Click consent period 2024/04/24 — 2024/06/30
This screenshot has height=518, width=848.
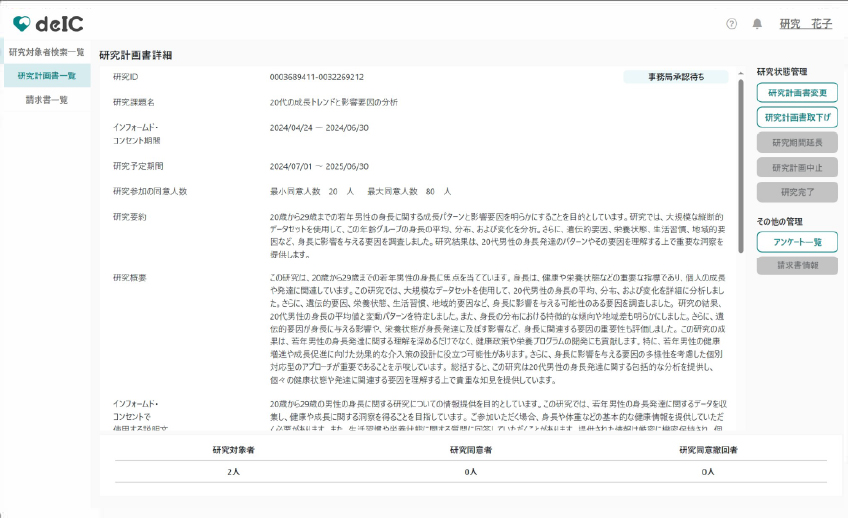coord(319,128)
